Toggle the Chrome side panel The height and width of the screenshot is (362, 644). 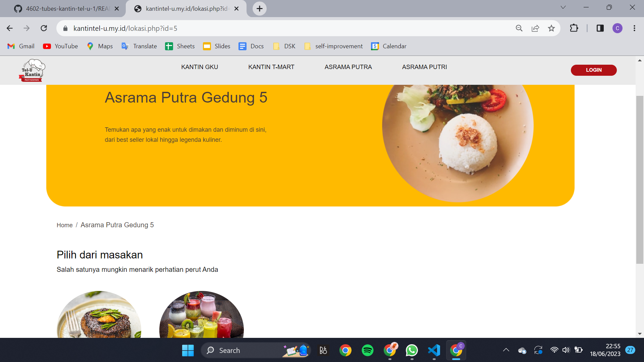click(x=600, y=28)
